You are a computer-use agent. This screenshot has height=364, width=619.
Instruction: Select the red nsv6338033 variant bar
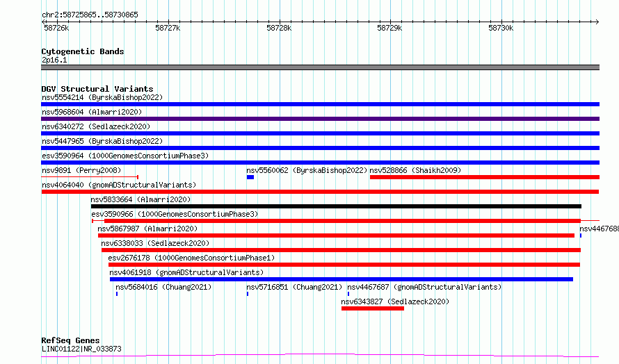tap(341, 250)
